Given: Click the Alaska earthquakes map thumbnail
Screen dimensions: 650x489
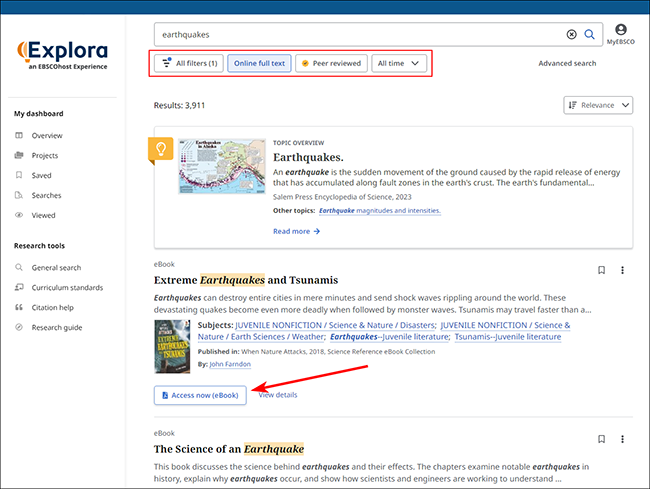Looking at the screenshot, I should pos(222,166).
